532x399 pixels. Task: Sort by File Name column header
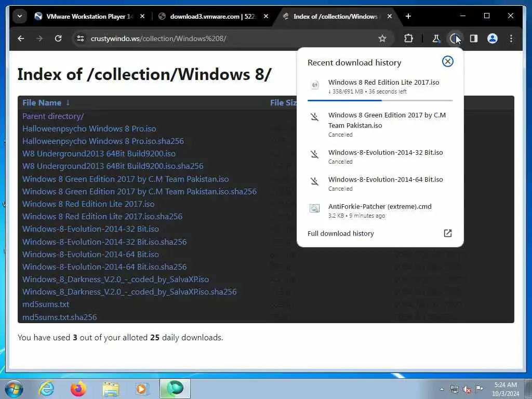[46, 103]
